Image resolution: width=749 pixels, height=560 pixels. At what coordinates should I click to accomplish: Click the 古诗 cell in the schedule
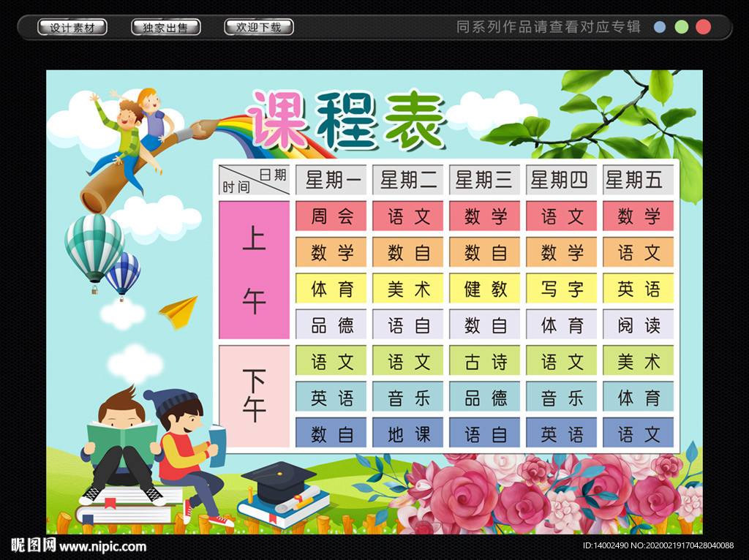coord(484,361)
